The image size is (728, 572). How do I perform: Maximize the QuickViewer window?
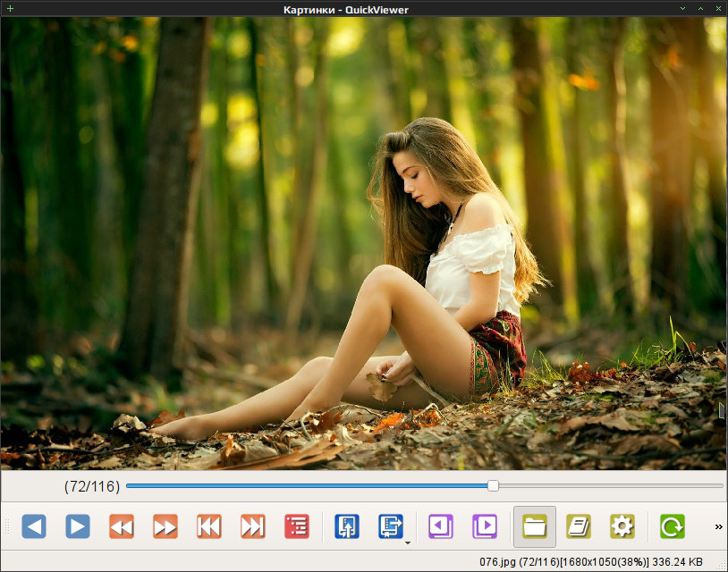pos(700,8)
